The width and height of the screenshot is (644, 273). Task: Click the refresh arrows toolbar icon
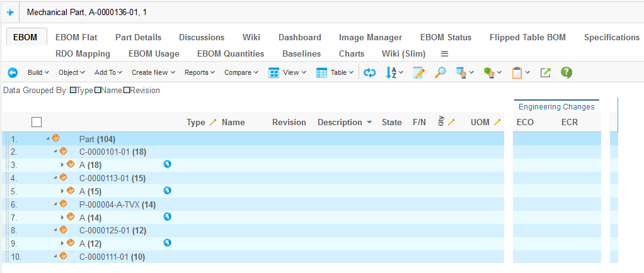[371, 73]
